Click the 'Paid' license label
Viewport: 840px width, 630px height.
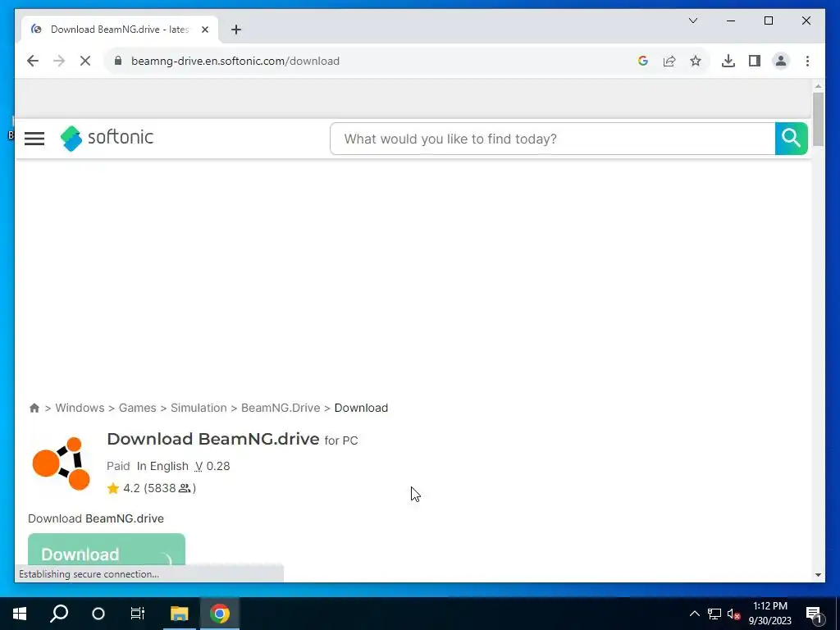(118, 466)
